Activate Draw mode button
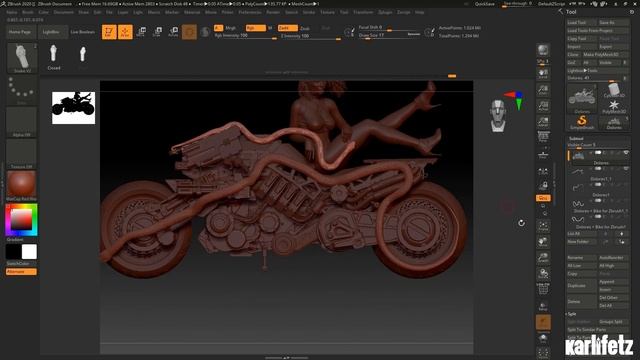This screenshot has width=640, height=360. [125, 32]
